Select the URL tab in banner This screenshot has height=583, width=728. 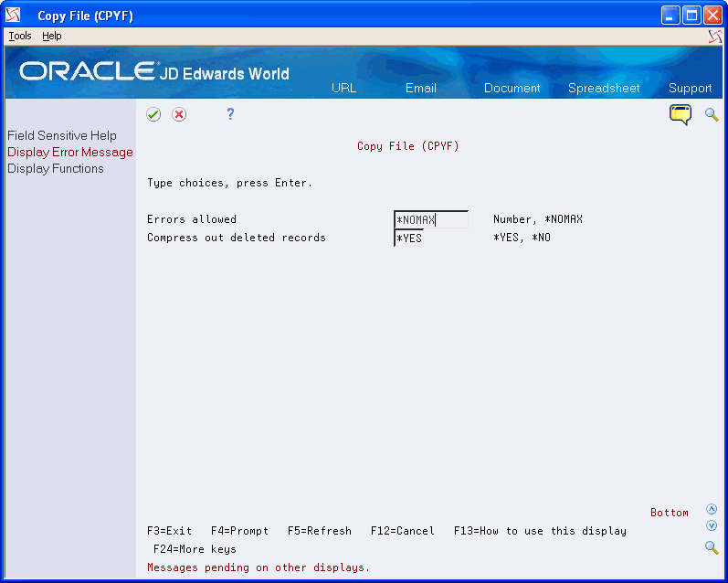pos(343,88)
